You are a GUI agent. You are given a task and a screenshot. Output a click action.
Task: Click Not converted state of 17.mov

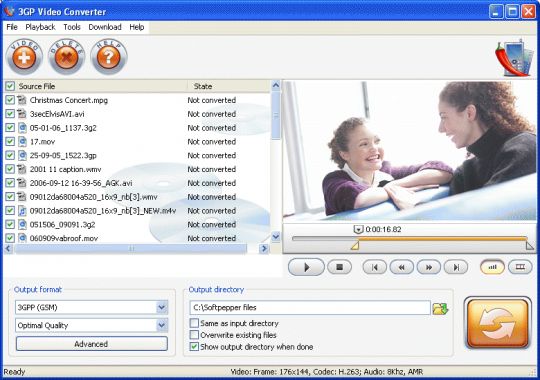(x=211, y=142)
